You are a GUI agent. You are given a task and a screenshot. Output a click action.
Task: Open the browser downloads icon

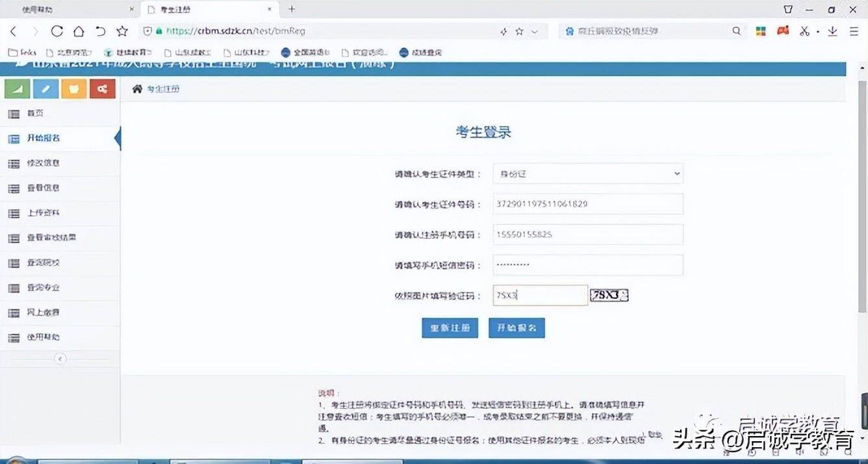click(x=834, y=31)
